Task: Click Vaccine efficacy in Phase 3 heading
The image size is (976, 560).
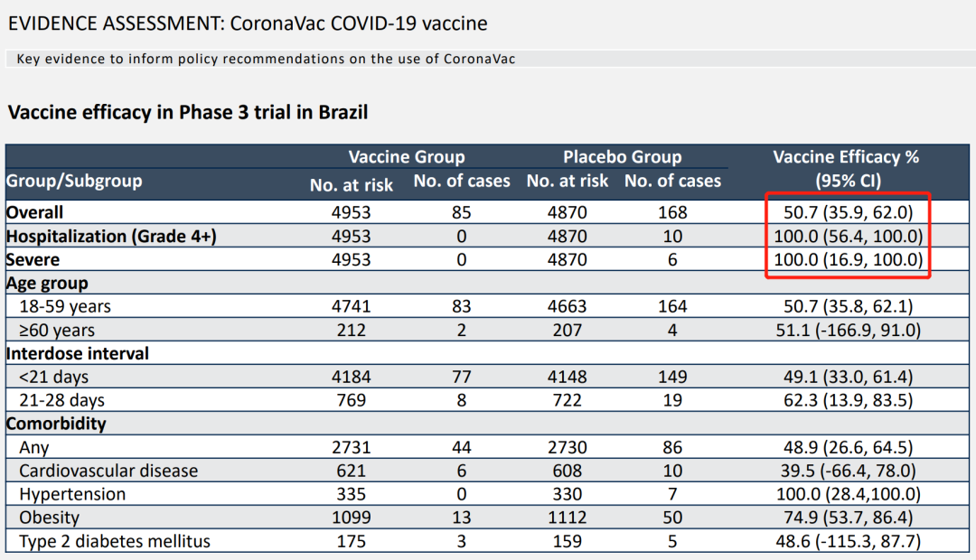Action: tap(188, 112)
